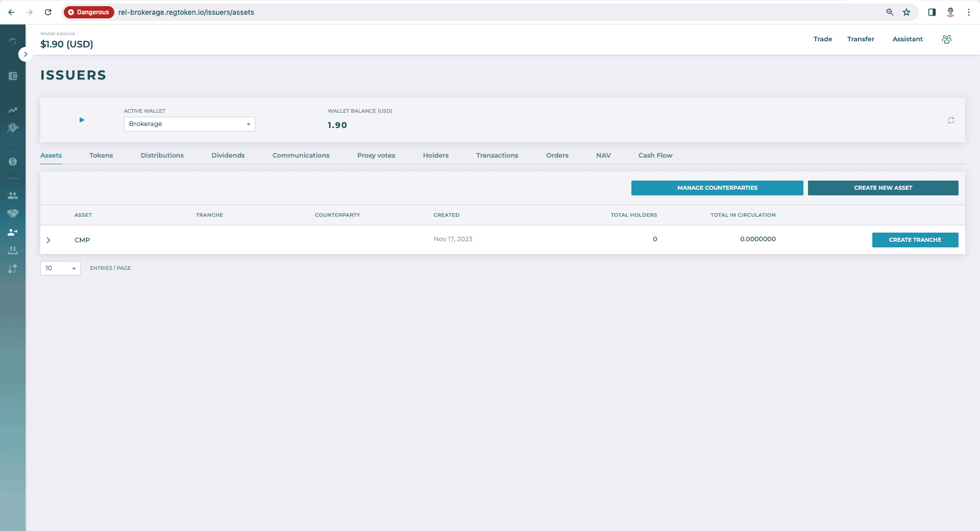Image resolution: width=980 pixels, height=531 pixels.
Task: Open the Transfer link in header
Action: (861, 39)
